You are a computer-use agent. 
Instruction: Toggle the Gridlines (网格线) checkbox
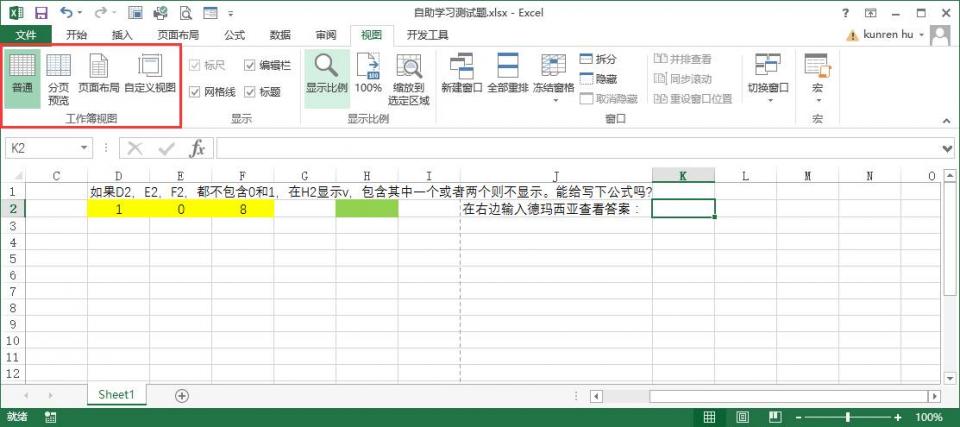tap(195, 91)
